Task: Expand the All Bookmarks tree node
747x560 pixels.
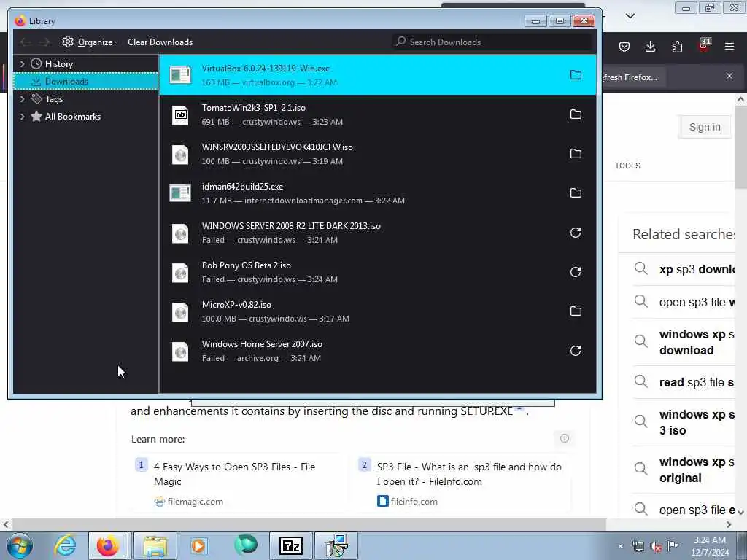Action: tap(22, 117)
